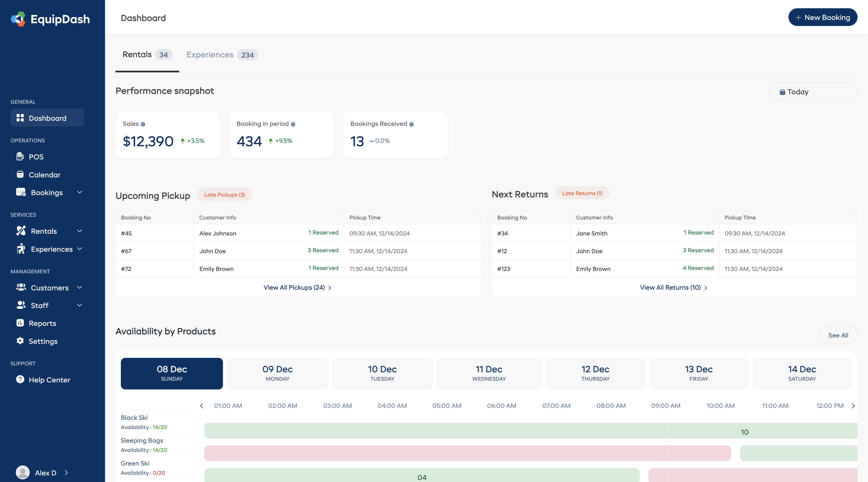Click Green Ski bar labeled 04
Viewport: 868px width, 482px height.
tap(422, 475)
